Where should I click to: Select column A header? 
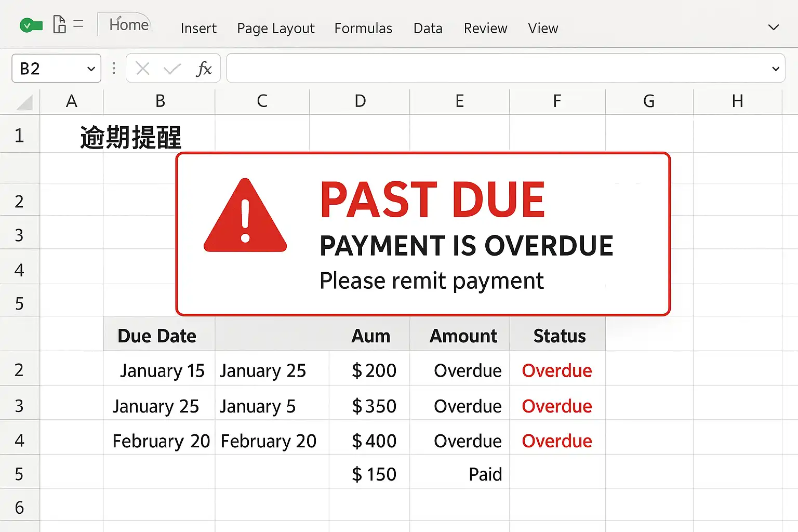[72, 101]
